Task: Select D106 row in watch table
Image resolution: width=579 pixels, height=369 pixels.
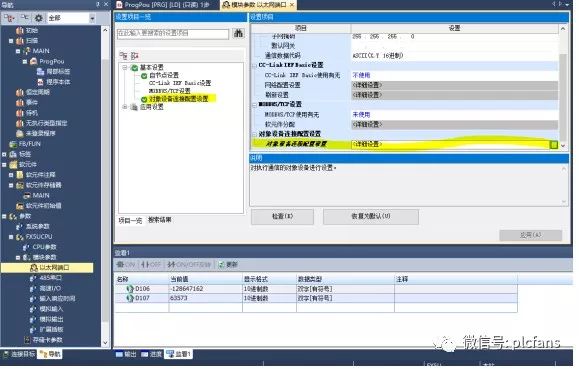Action: point(316,289)
